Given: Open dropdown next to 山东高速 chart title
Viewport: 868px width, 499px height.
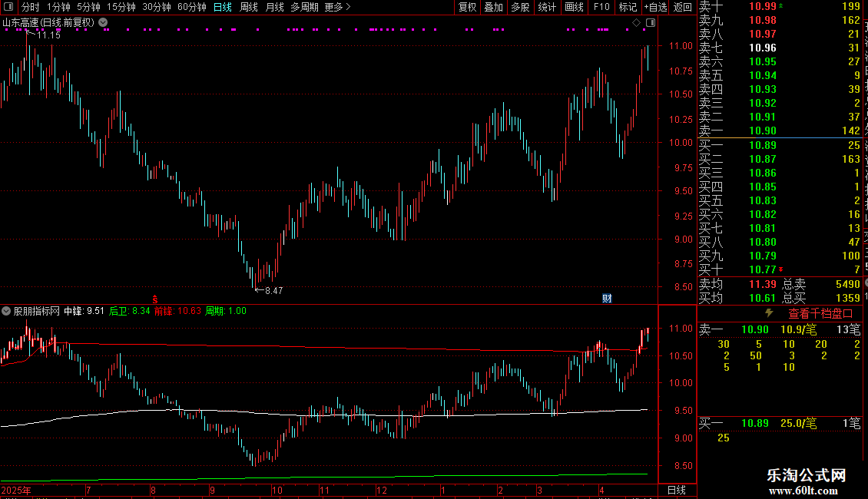Looking at the screenshot, I should 103,22.
